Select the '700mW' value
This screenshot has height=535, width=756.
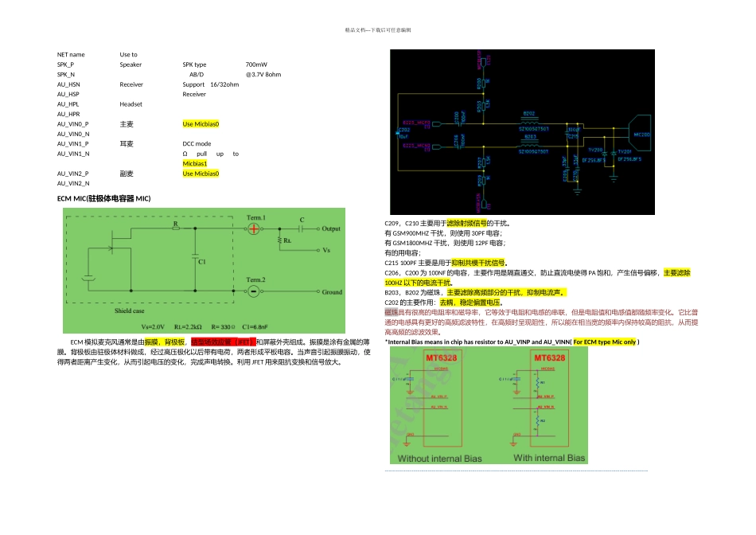(256, 64)
